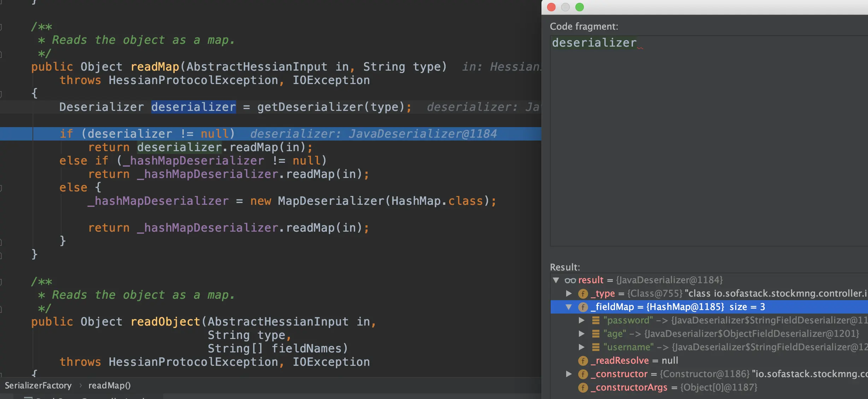868x399 pixels.
Task: Click the glasses watch icon beside result
Action: tap(570, 280)
